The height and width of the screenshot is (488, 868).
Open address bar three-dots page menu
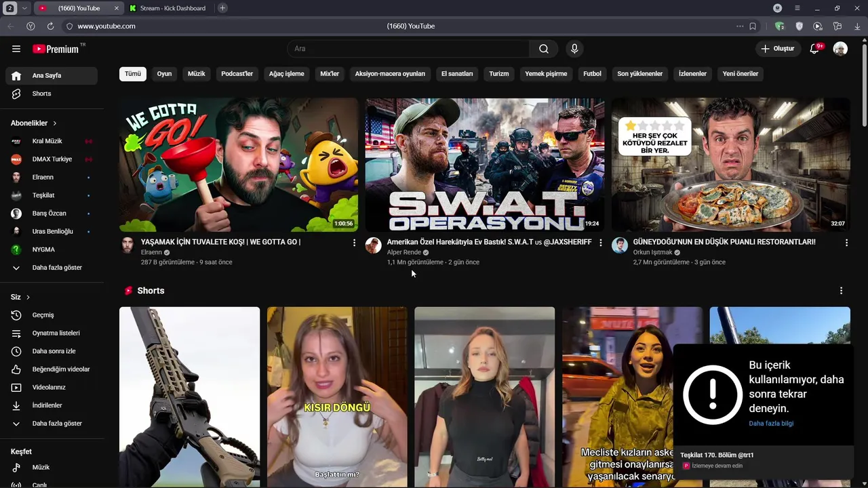[740, 26]
